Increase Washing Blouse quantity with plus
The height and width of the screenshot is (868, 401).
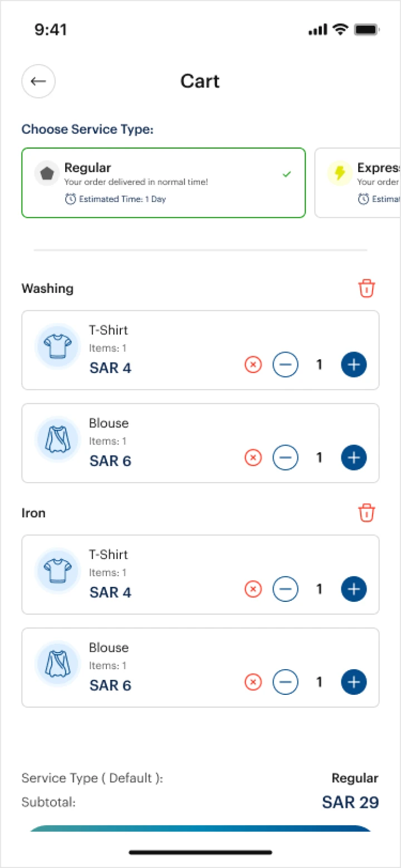point(354,458)
